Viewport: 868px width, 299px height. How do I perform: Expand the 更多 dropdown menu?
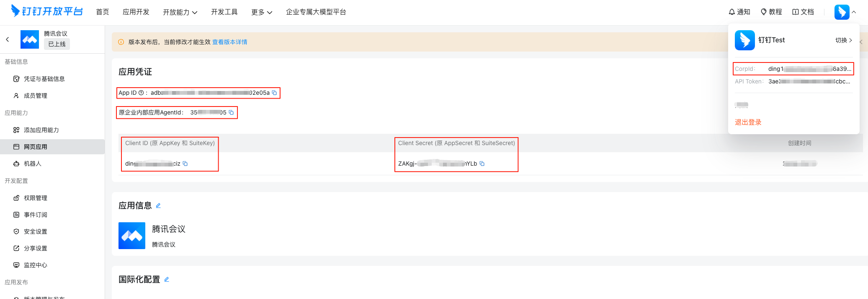[262, 12]
